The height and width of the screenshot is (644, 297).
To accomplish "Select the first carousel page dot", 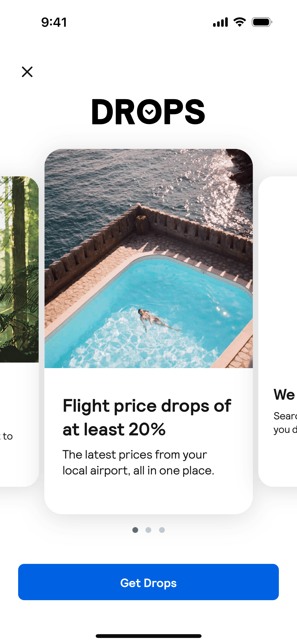I will coord(135,530).
